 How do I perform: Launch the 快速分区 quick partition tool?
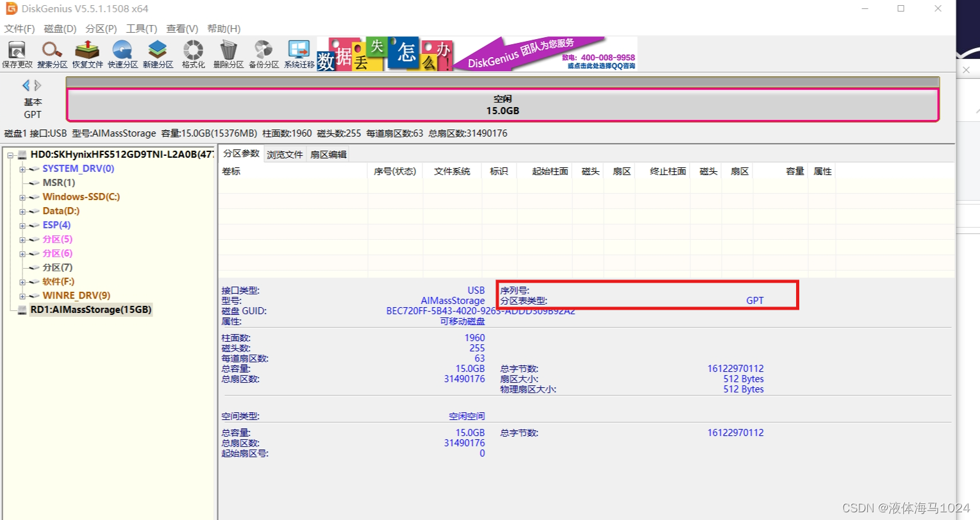click(x=122, y=54)
